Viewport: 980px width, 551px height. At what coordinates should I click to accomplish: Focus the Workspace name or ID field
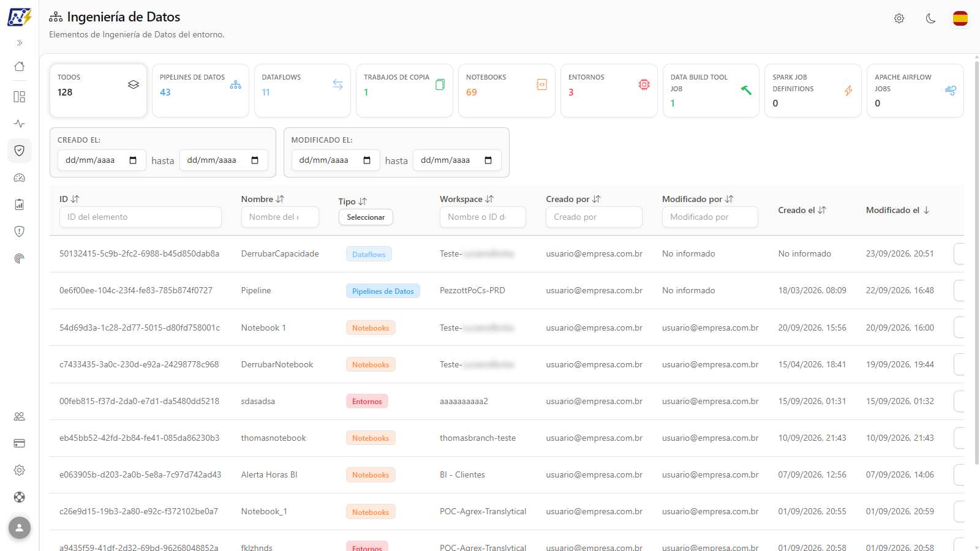[x=483, y=217]
